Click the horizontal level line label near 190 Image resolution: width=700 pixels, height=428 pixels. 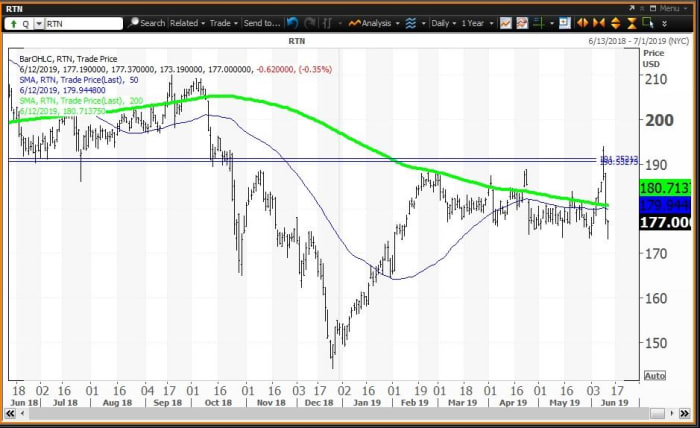coord(620,160)
